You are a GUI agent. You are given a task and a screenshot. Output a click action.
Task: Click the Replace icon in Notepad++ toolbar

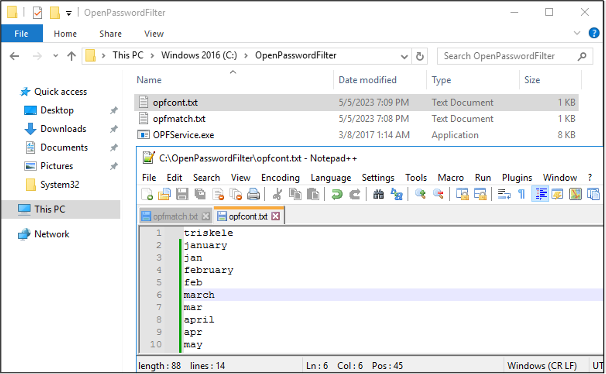[x=397, y=194]
